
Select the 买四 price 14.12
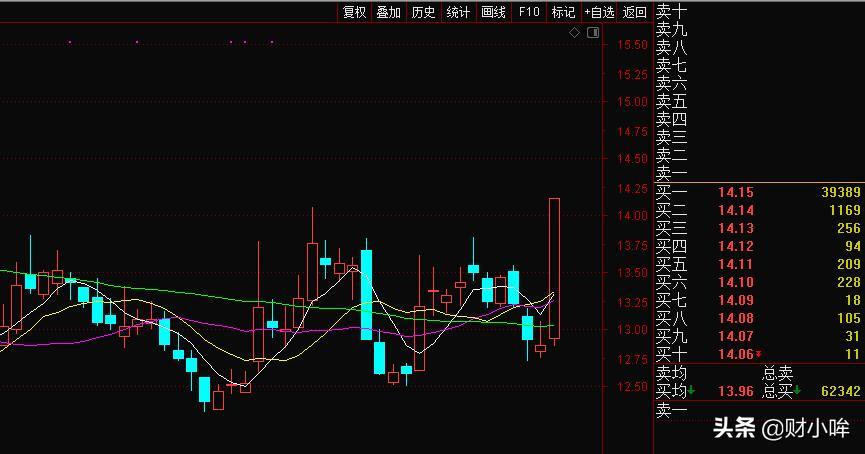735,246
